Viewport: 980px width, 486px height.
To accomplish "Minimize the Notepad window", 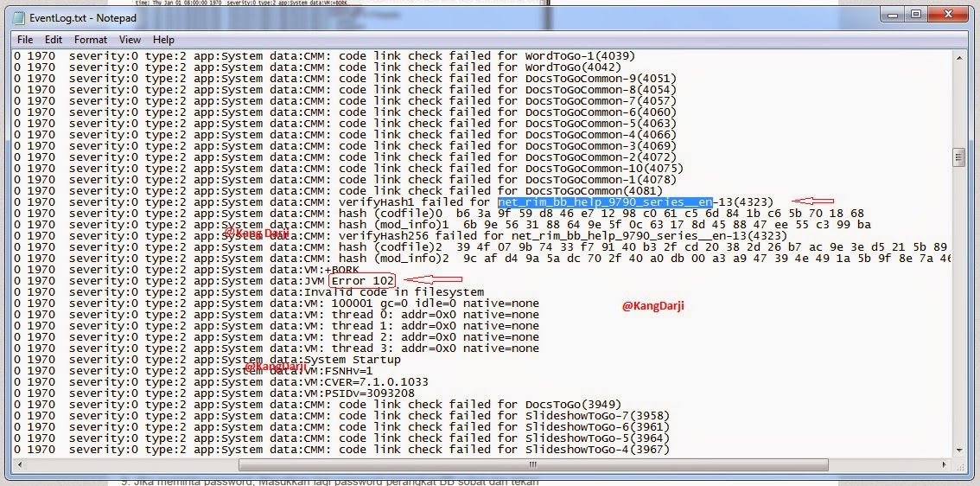I will [x=894, y=14].
